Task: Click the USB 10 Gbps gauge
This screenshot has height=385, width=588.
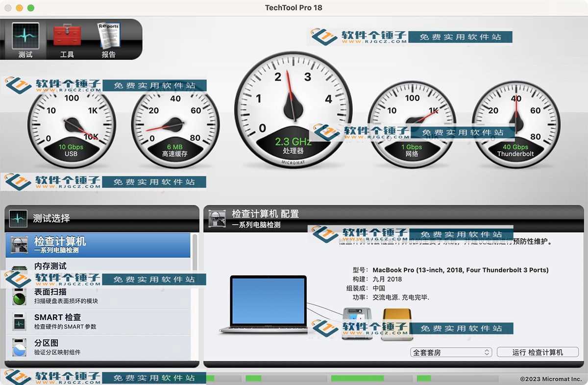Action: click(72, 124)
